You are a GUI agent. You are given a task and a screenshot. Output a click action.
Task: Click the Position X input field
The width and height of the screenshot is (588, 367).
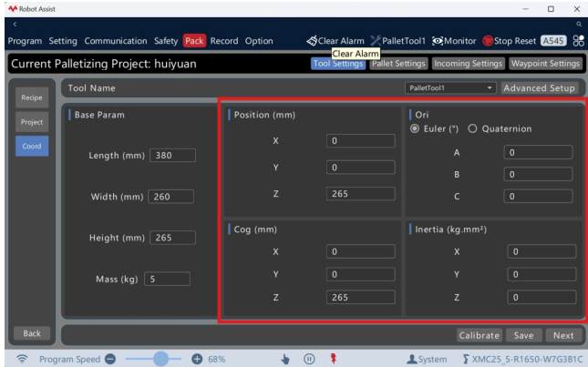(361, 141)
